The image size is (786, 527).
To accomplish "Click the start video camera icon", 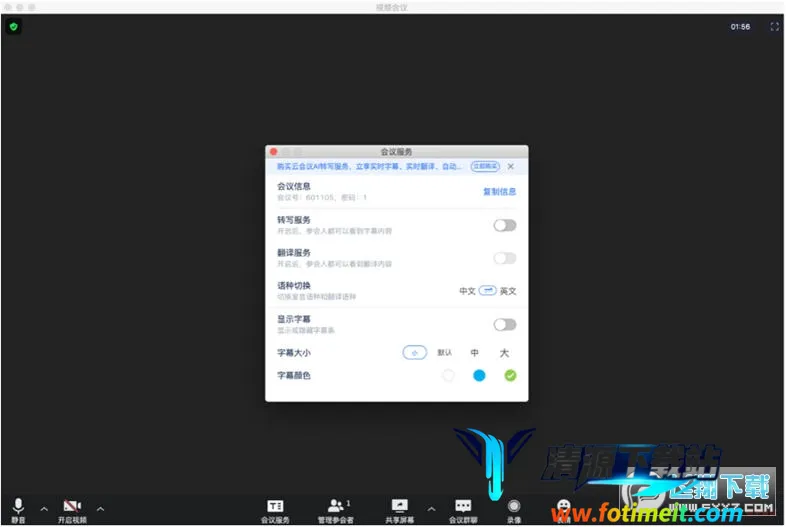I will [71, 506].
